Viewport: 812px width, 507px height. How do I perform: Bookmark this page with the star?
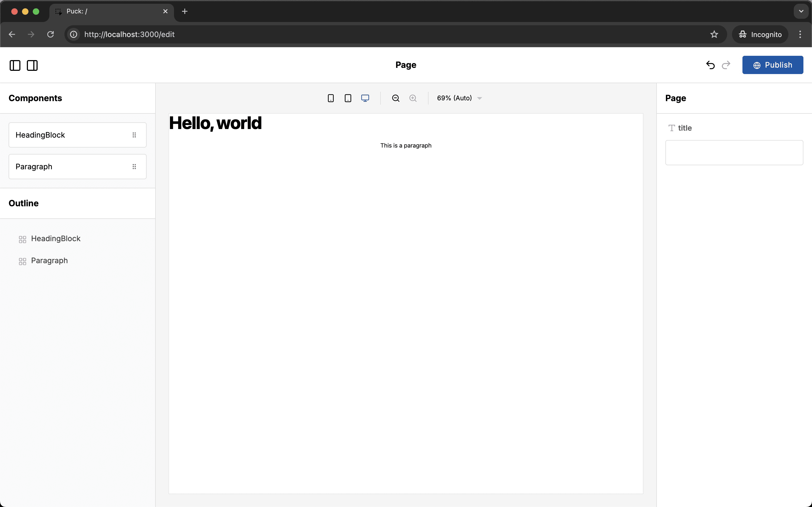click(x=714, y=34)
